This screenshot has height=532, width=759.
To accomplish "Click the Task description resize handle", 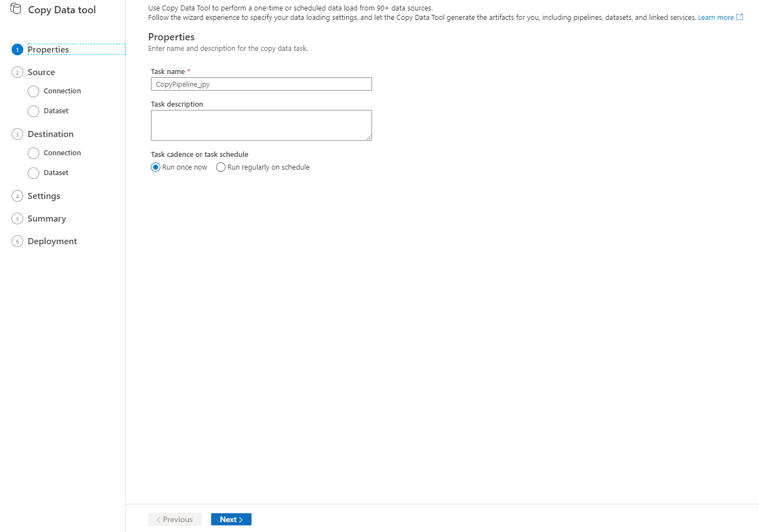I will coord(368,137).
